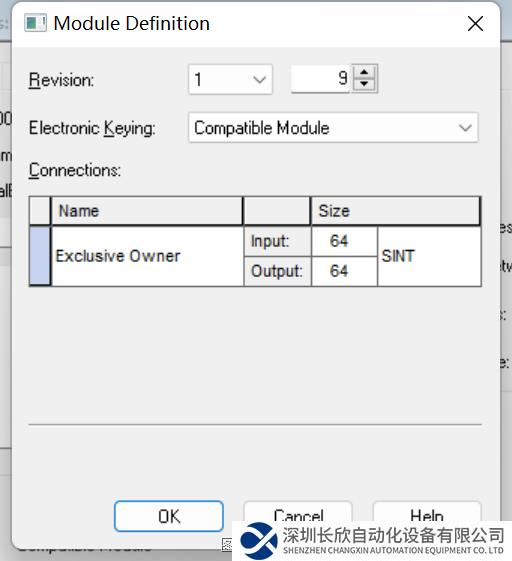Select the Exclusive Owner connection name cell
The height and width of the screenshot is (561, 512).
[147, 256]
